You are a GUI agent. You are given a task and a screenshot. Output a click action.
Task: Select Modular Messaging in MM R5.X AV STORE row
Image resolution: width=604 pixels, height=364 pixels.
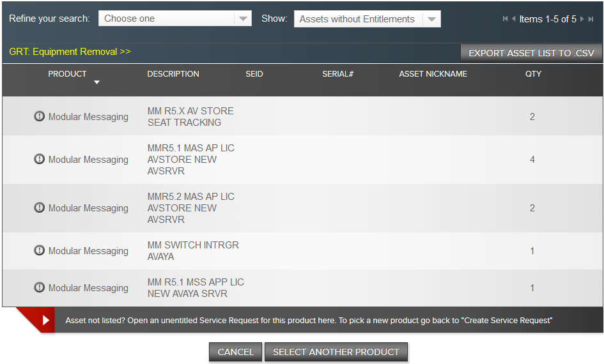point(88,117)
